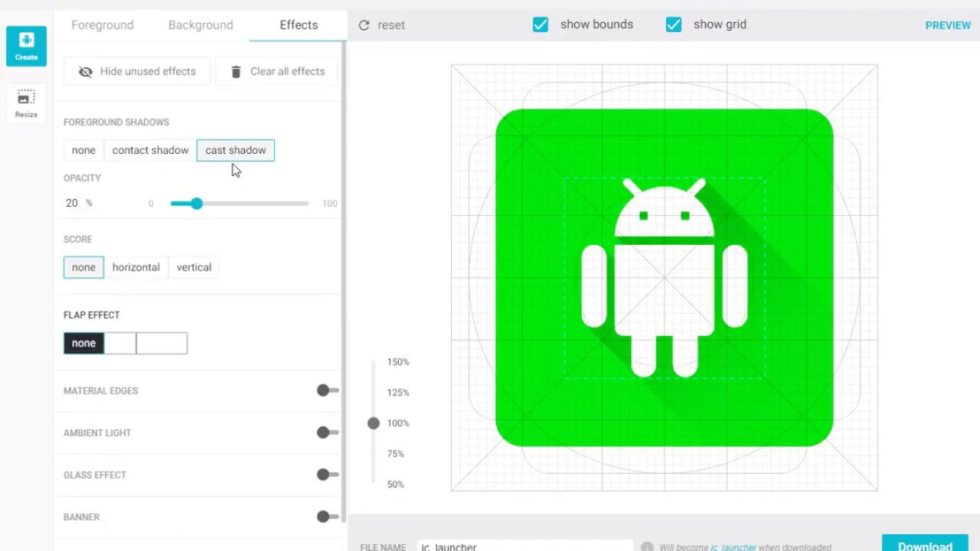Screen dimensions: 980x551
Task: Set preview zoom to 50%
Action: pyautogui.click(x=396, y=484)
